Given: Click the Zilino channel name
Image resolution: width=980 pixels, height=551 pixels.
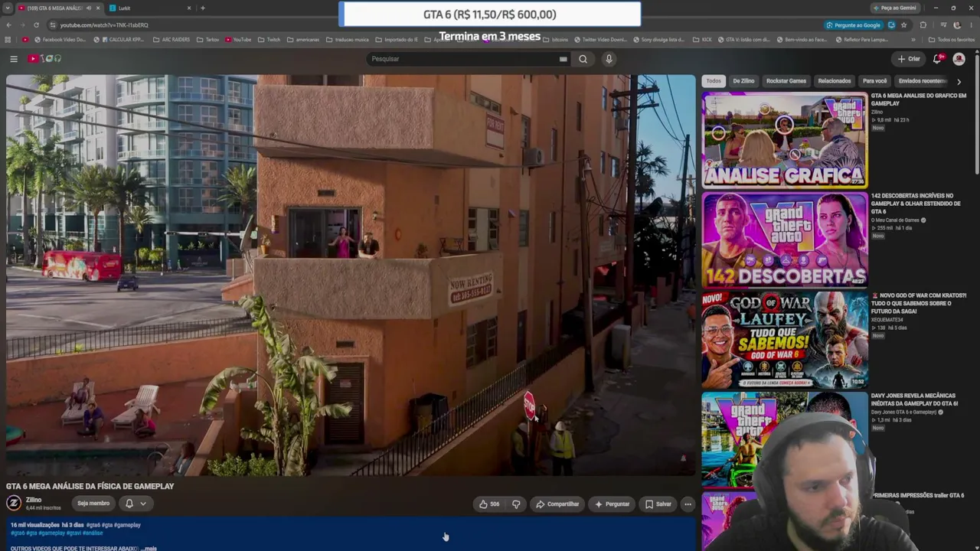Looking at the screenshot, I should (34, 500).
